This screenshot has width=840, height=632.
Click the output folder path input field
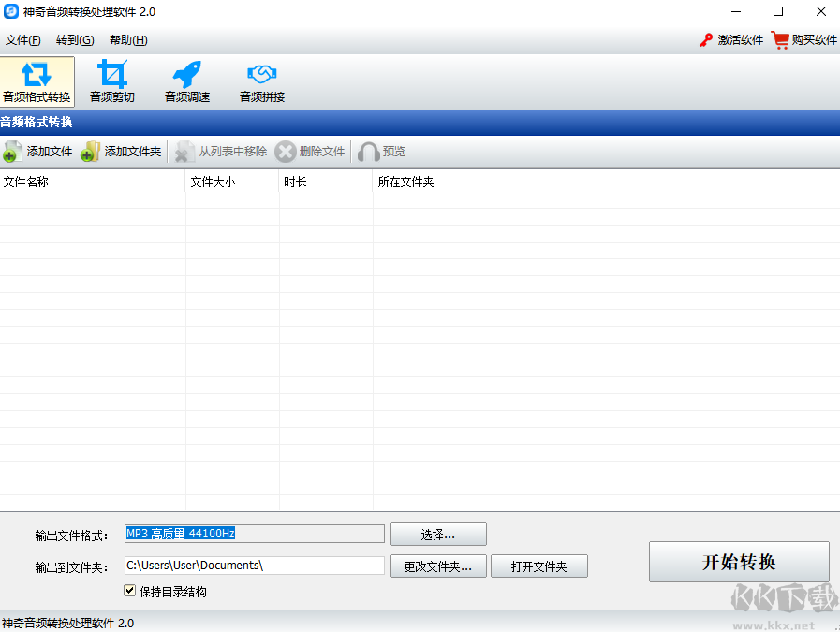pos(254,566)
